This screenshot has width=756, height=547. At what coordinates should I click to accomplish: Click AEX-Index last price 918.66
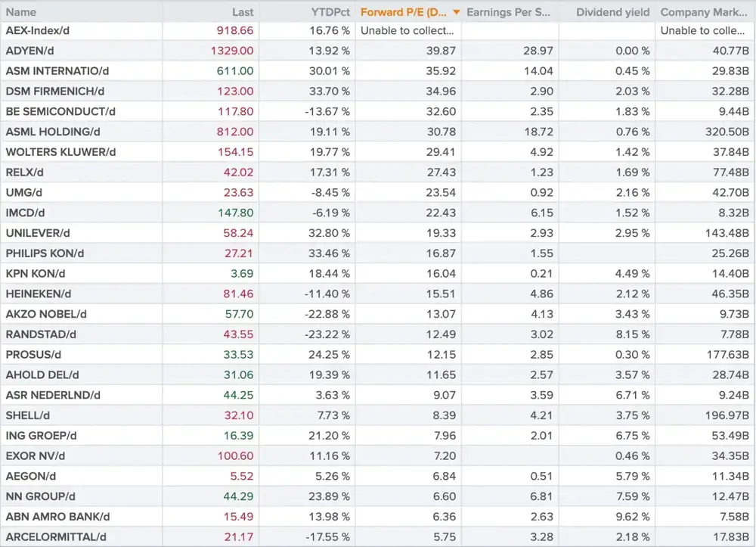point(235,30)
